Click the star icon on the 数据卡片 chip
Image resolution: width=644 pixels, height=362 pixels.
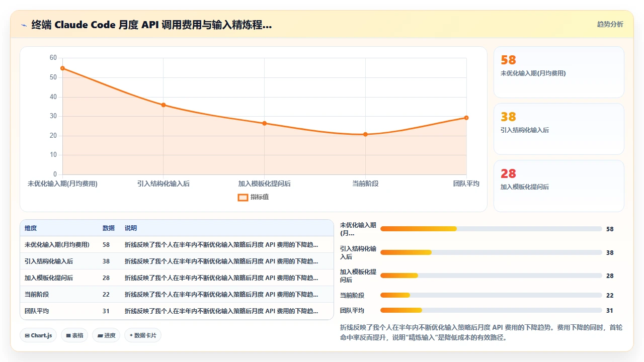point(131,335)
